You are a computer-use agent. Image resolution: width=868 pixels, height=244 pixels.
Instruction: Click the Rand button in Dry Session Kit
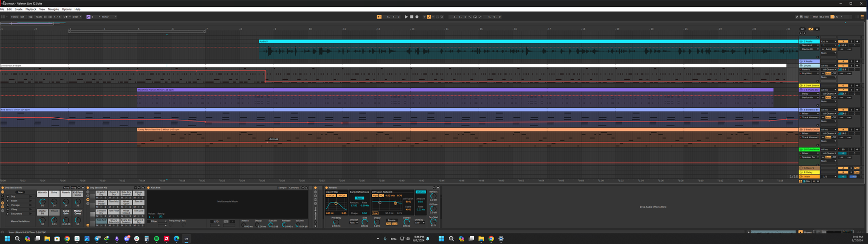point(66,188)
